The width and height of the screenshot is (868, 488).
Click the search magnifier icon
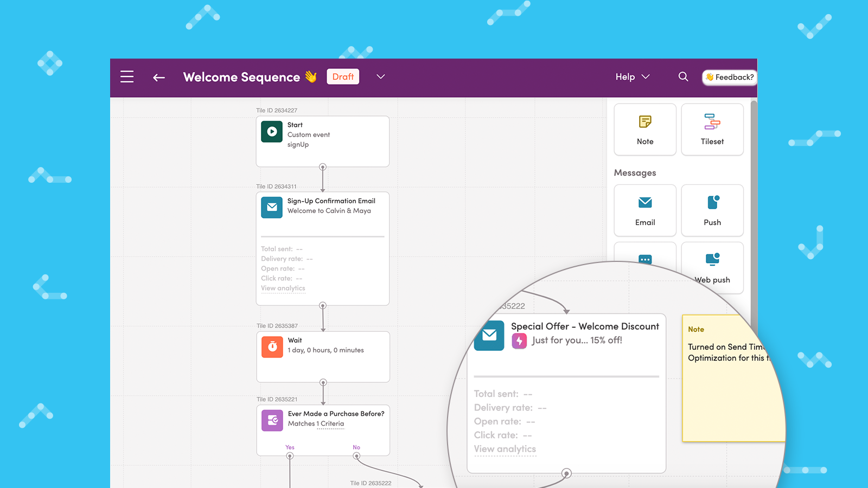(683, 77)
